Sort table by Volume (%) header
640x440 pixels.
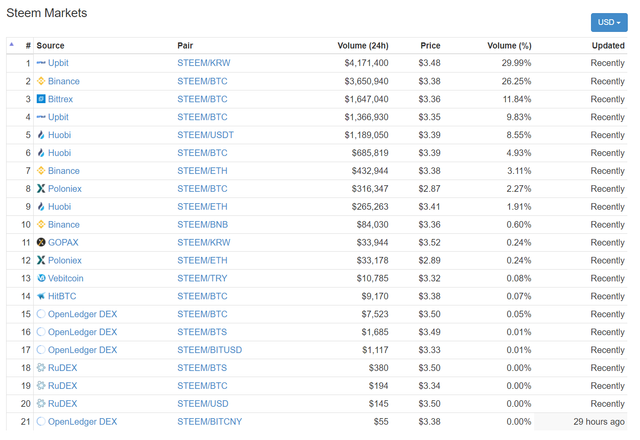coord(509,46)
